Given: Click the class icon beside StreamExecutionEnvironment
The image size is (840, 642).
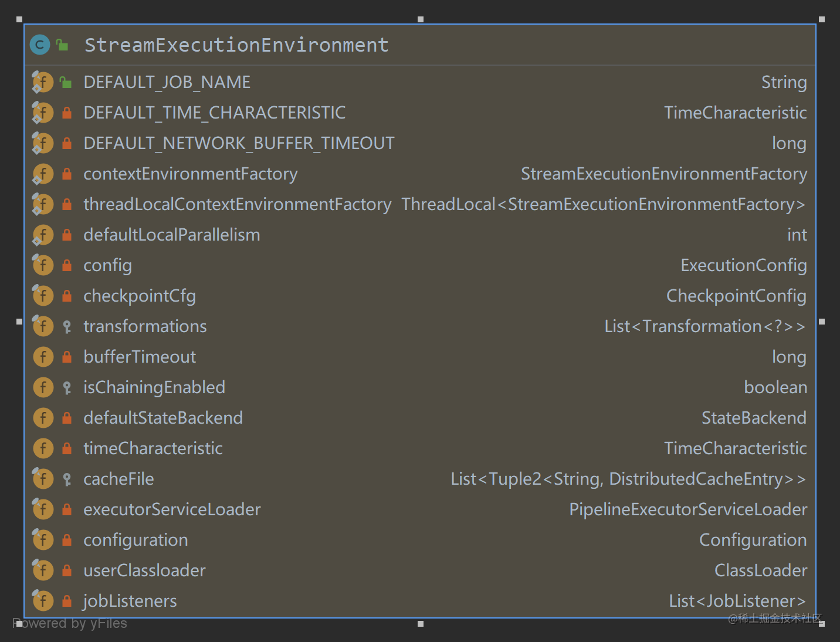Looking at the screenshot, I should [x=40, y=45].
